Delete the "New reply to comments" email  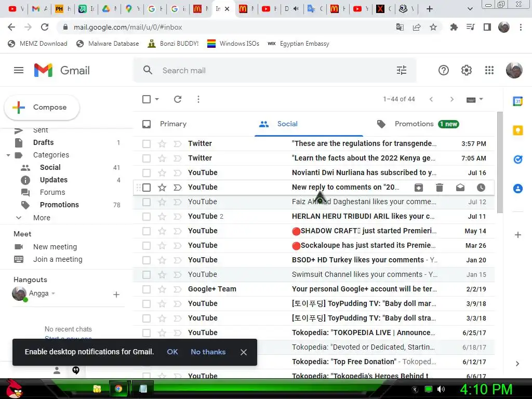[x=440, y=187]
